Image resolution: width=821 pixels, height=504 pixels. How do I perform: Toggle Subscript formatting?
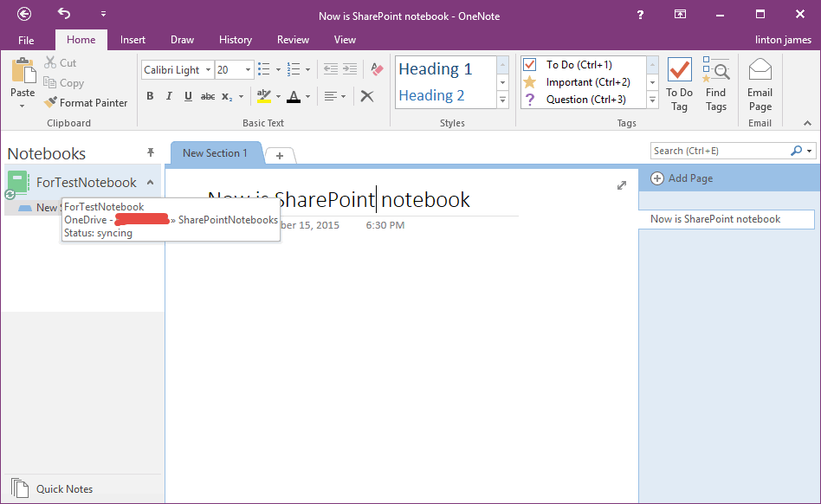click(227, 97)
